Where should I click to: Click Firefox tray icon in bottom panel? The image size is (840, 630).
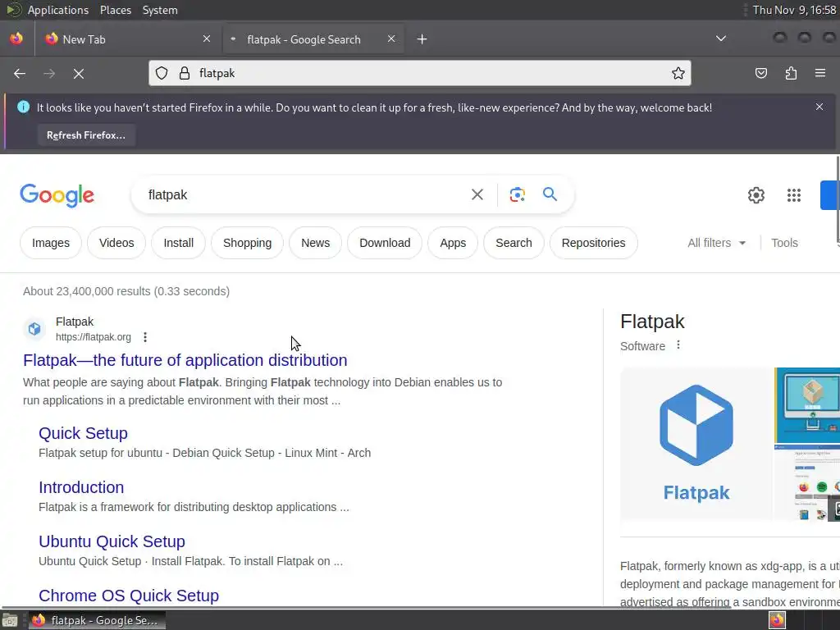click(778, 620)
